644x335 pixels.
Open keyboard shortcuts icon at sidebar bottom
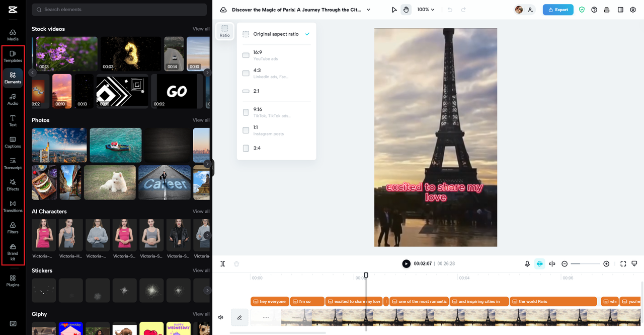pos(13,323)
